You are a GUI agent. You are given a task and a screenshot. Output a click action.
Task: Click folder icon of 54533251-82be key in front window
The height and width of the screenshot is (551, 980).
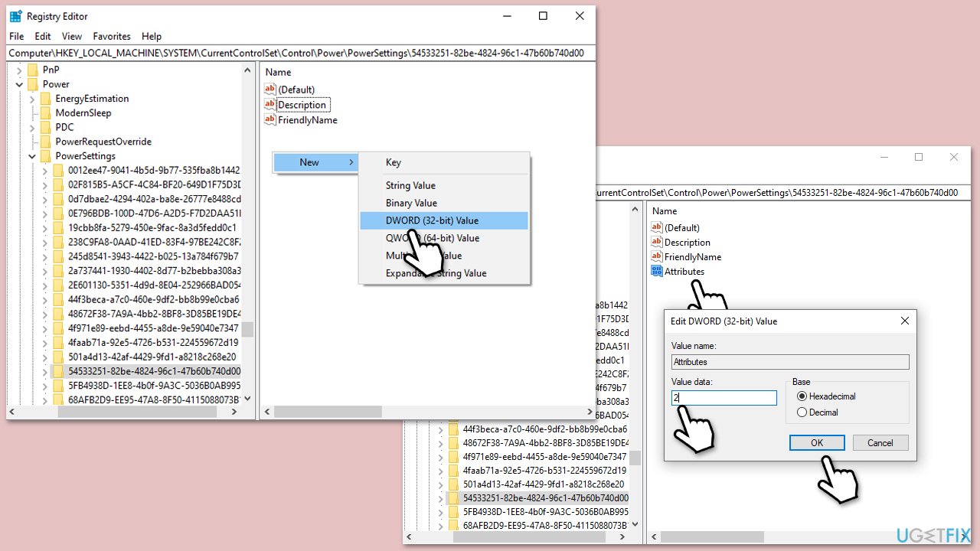pyautogui.click(x=58, y=371)
